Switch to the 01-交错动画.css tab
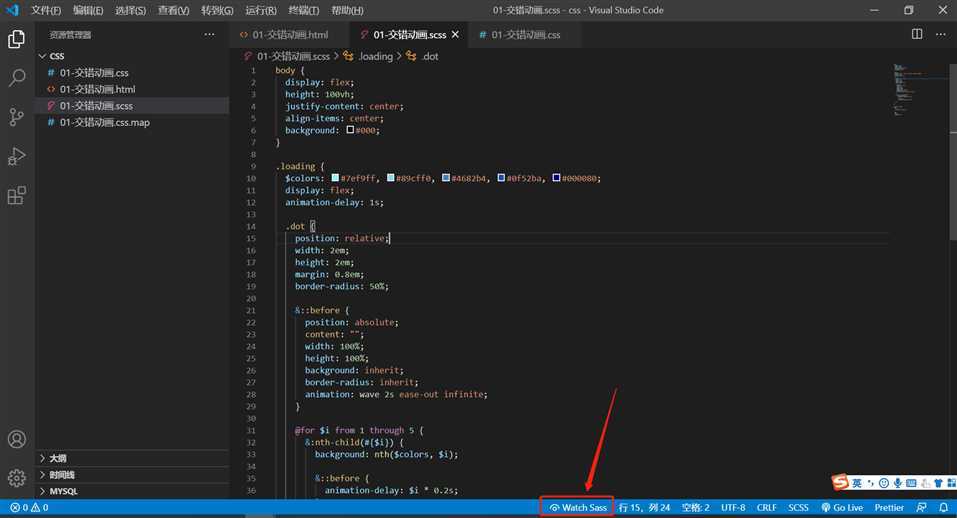The image size is (957, 518). pos(525,35)
